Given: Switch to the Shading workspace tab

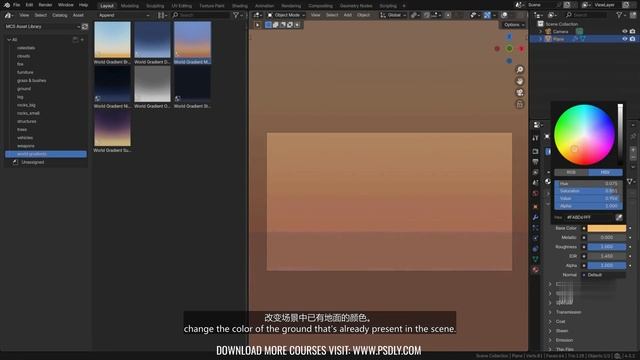Looking at the screenshot, I should 240,6.
